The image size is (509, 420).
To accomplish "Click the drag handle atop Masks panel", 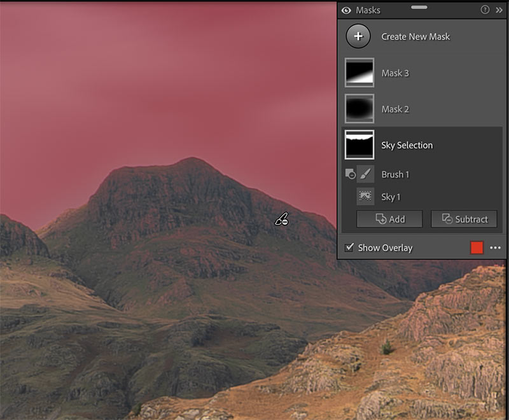I will [x=420, y=6].
